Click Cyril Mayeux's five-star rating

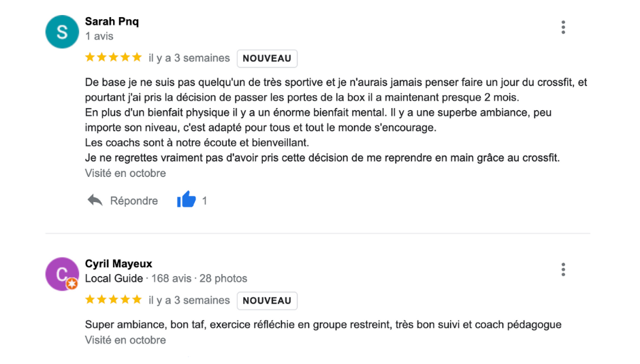(114, 300)
